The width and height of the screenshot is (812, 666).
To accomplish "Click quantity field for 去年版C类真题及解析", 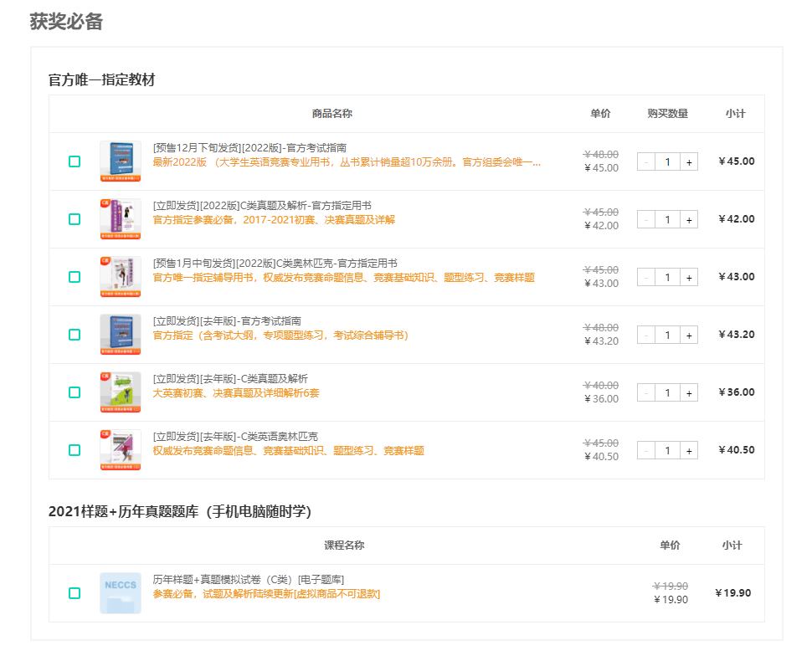I will click(667, 393).
